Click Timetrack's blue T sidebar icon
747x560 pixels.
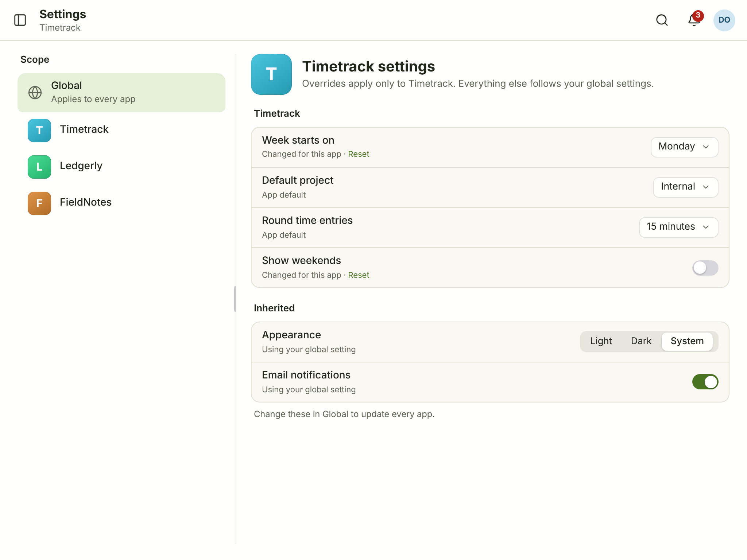(x=39, y=130)
